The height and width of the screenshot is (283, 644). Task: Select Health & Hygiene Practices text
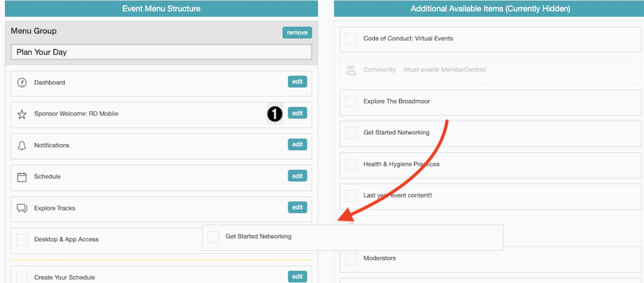(x=401, y=164)
